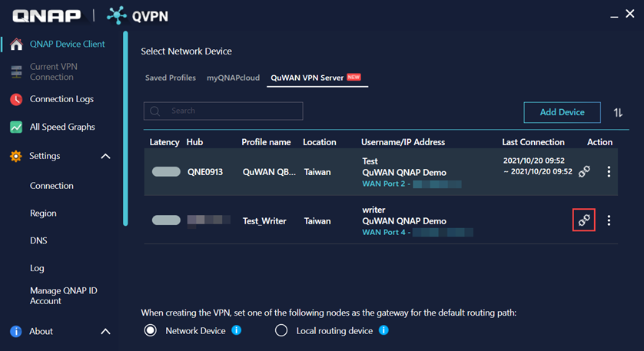
Task: Select the Network Device radio button
Action: [151, 330]
